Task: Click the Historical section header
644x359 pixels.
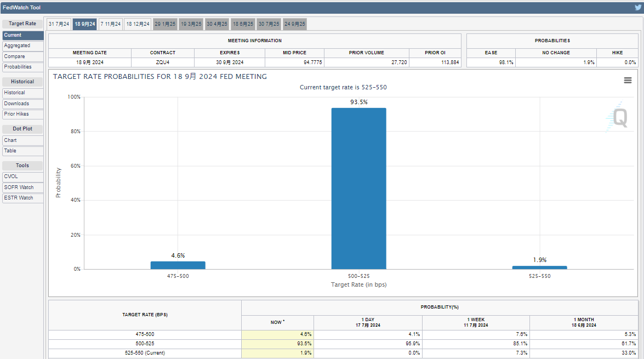Action: (x=22, y=82)
